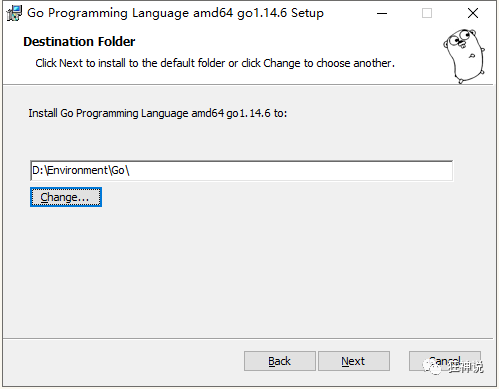Close the Go Setup dialog with X

click(x=473, y=13)
